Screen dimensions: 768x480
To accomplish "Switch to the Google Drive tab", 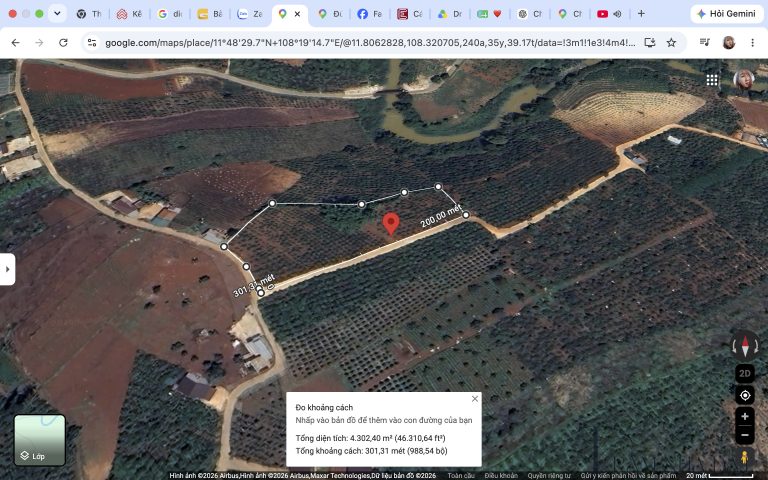I will (x=450, y=14).
